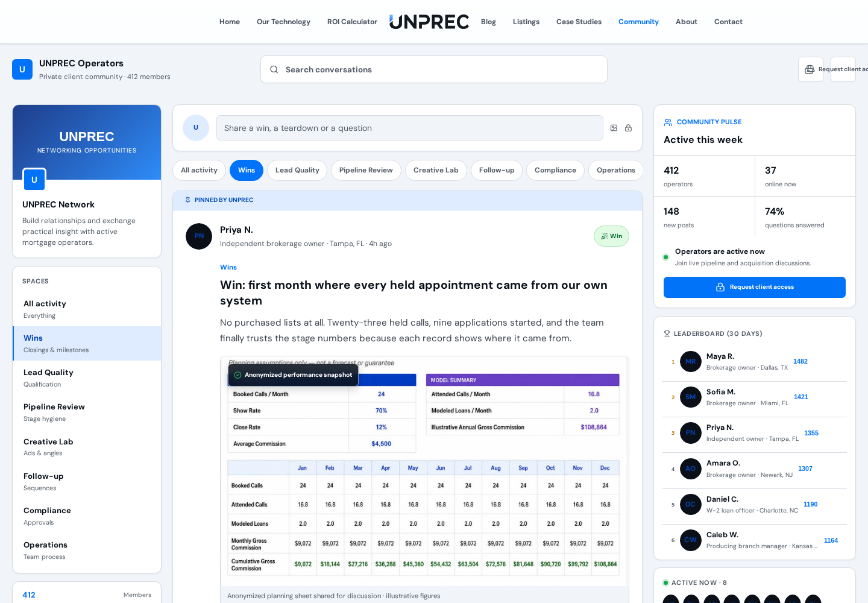Select the All activity filter chip above the feed
The image size is (868, 603).
click(199, 171)
